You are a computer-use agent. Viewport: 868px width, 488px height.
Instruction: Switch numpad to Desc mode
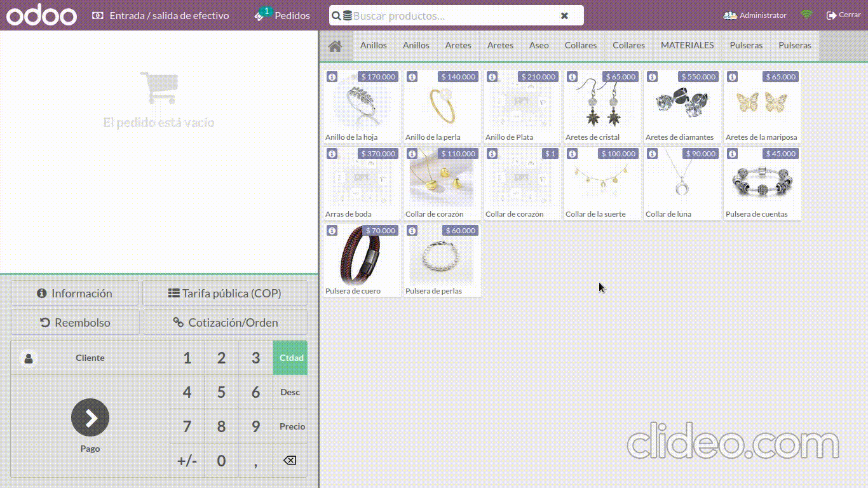pos(290,392)
